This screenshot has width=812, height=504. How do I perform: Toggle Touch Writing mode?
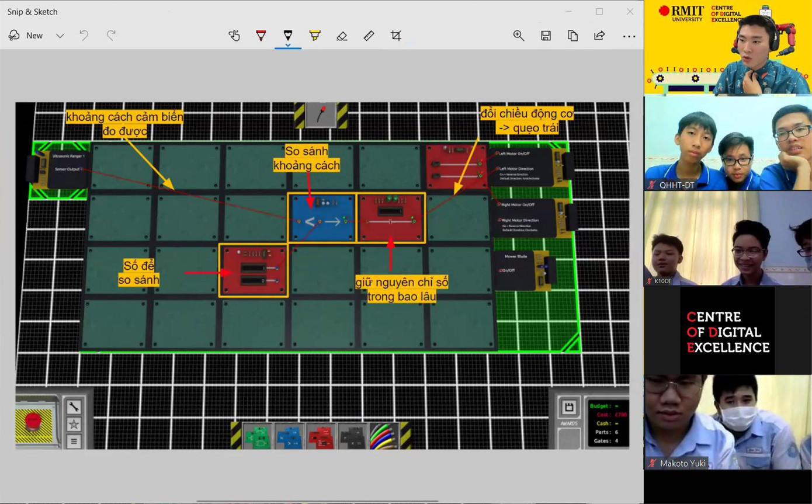click(234, 36)
